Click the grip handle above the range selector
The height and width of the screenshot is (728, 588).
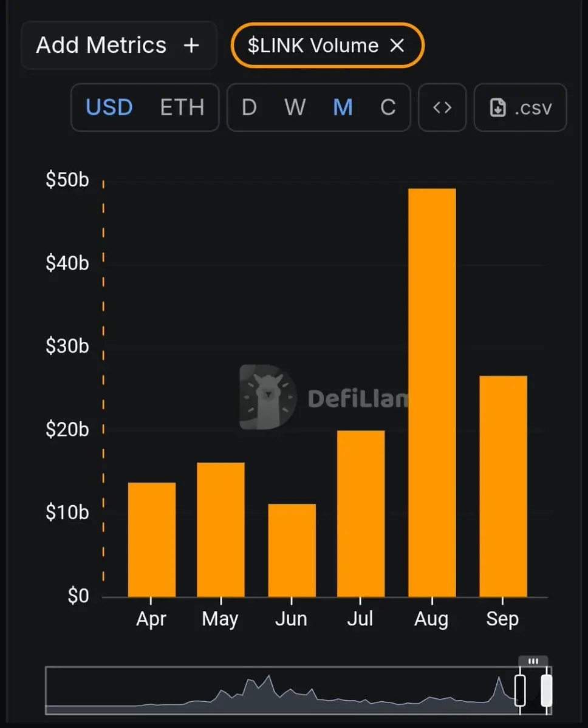pyautogui.click(x=533, y=661)
